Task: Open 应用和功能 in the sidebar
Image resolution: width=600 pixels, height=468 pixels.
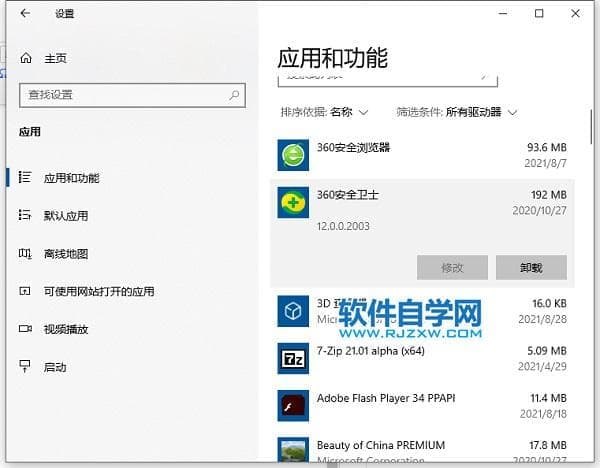Action: 71,178
